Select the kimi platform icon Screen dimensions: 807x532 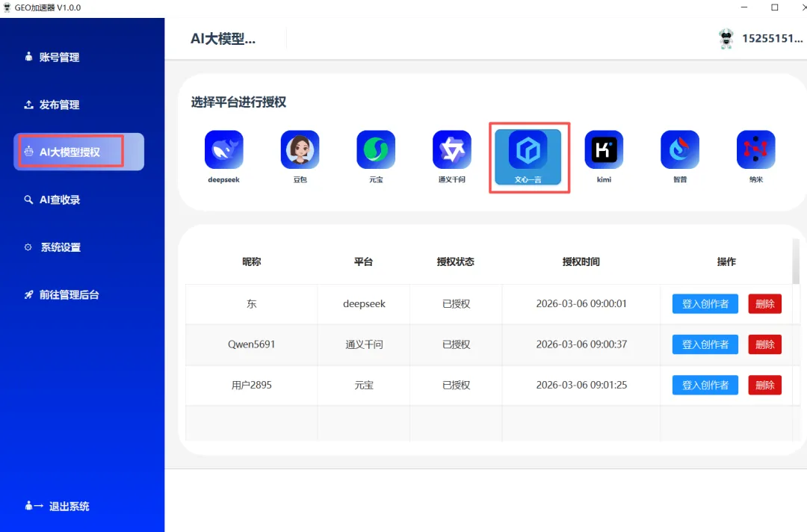point(604,149)
